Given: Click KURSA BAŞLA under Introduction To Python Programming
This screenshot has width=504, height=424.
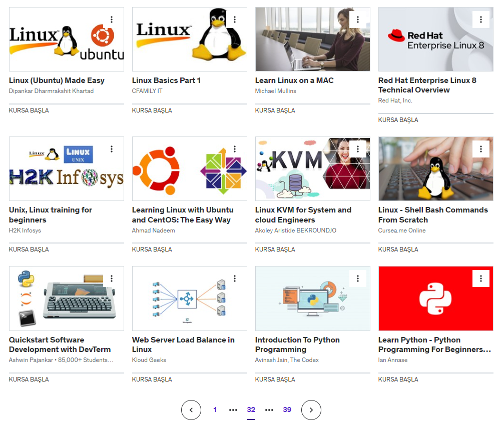Looking at the screenshot, I should click(x=275, y=379).
